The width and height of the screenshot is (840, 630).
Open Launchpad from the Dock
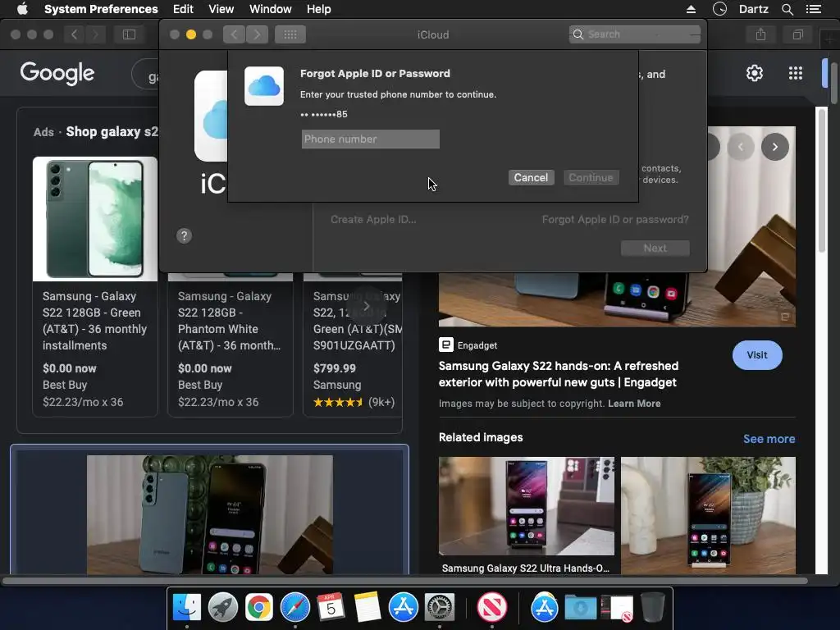pos(223,608)
